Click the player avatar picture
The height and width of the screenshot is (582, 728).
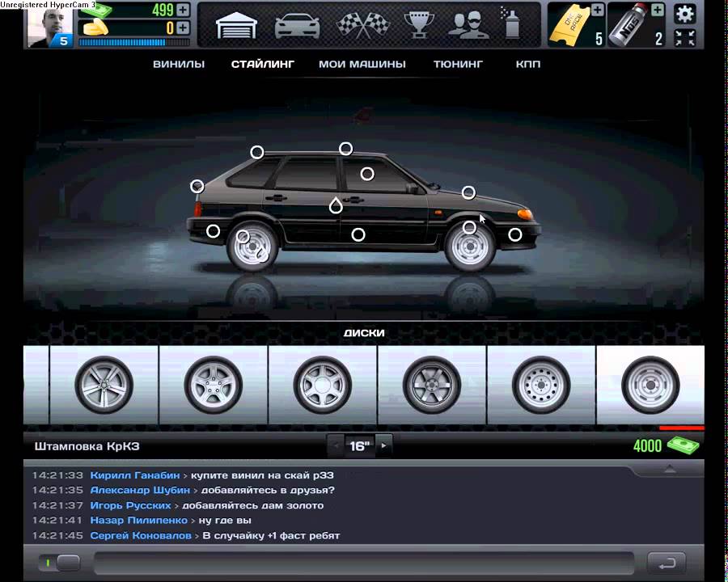49,27
